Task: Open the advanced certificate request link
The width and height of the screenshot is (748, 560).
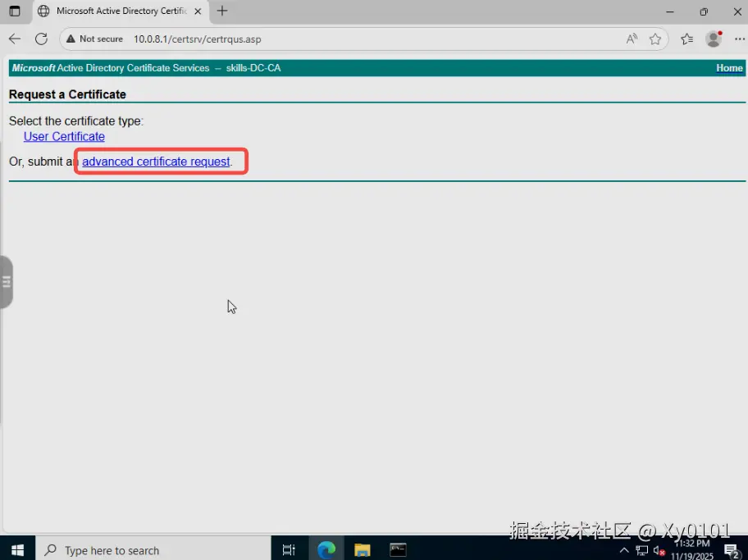Action: point(156,162)
